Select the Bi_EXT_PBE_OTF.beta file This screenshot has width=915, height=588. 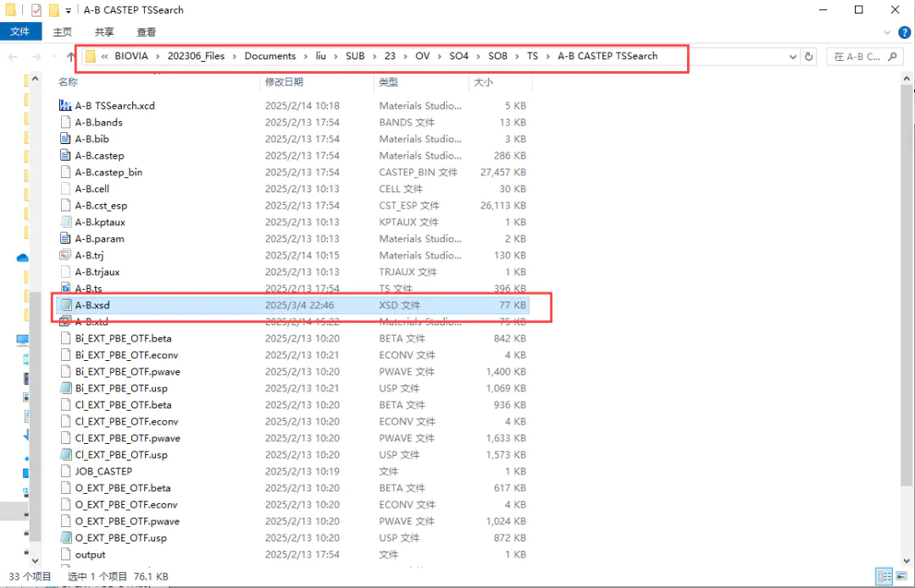click(x=123, y=338)
